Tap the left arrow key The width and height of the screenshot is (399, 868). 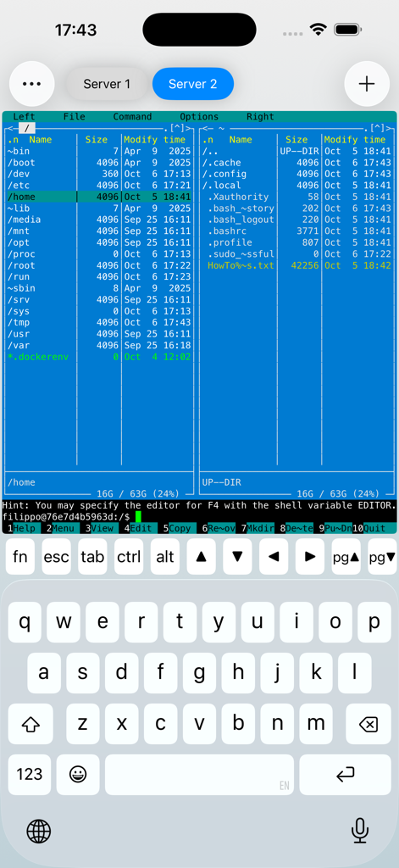[x=274, y=556]
